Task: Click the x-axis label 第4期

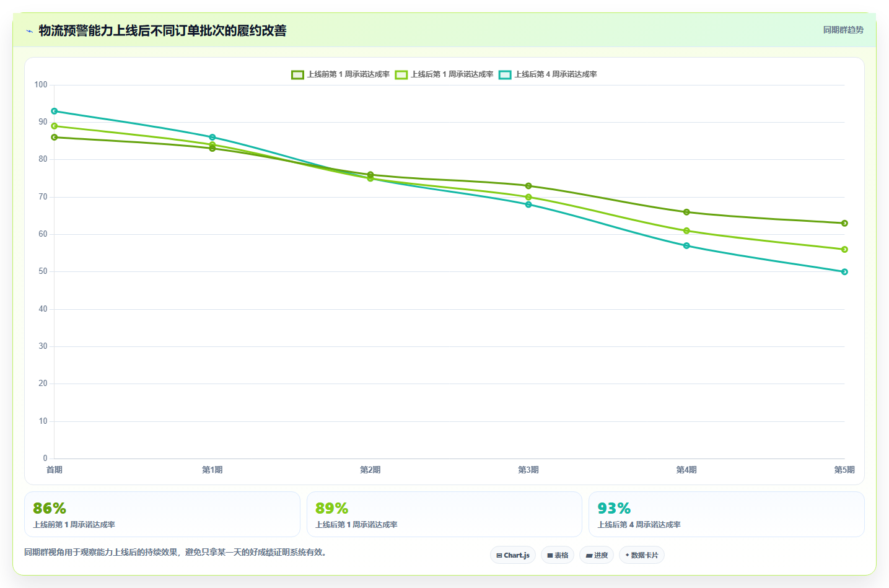Action: click(x=686, y=470)
